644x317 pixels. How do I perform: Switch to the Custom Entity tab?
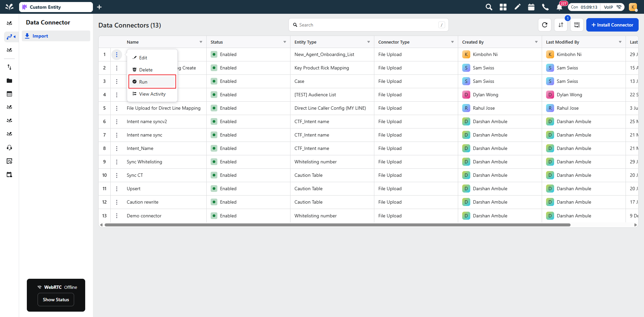[x=56, y=7]
